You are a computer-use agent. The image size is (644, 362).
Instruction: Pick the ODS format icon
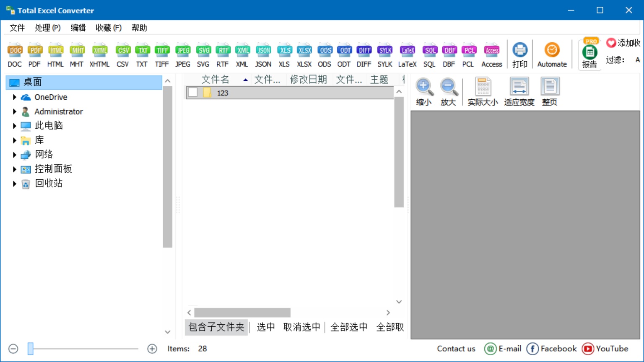pyautogui.click(x=325, y=55)
